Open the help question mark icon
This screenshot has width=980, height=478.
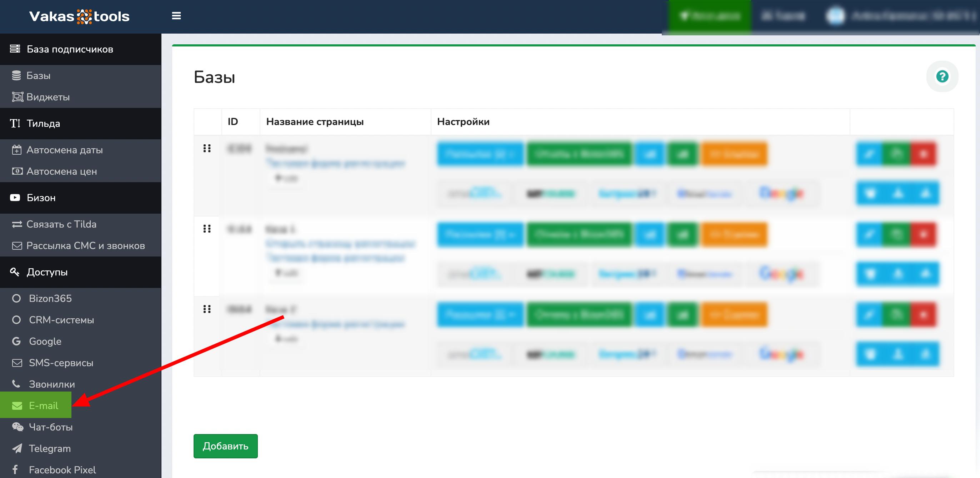(942, 76)
